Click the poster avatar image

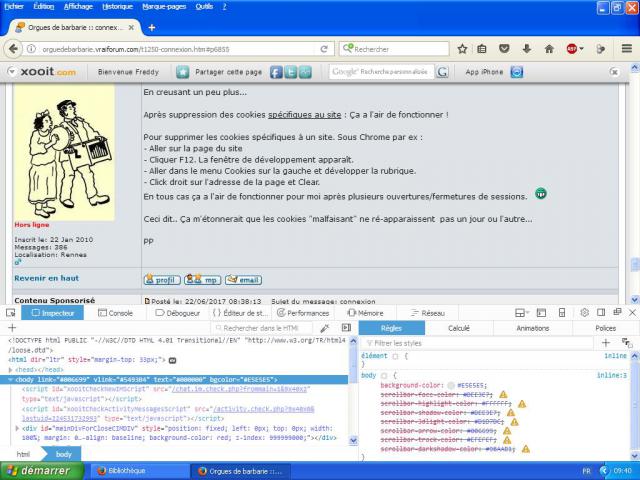64,152
